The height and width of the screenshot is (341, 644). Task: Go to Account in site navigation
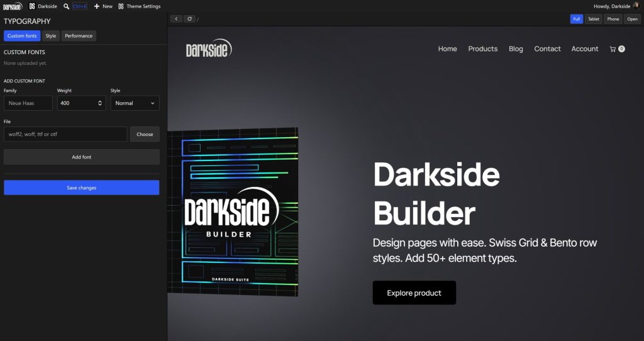(584, 48)
